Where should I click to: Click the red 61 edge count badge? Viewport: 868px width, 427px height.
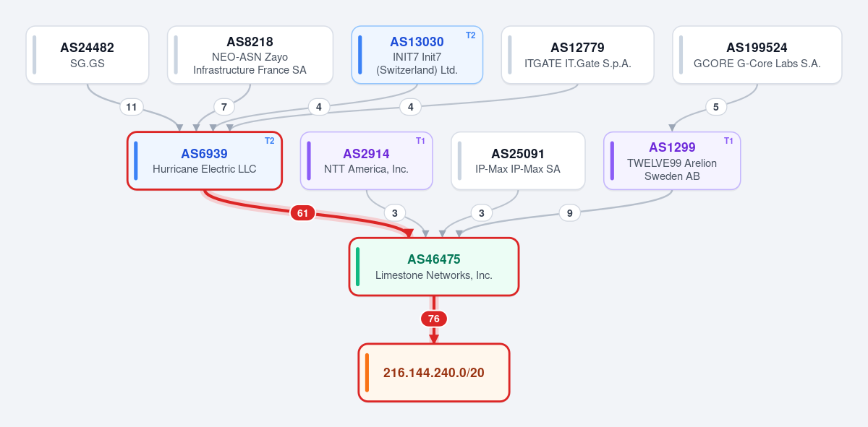(302, 213)
